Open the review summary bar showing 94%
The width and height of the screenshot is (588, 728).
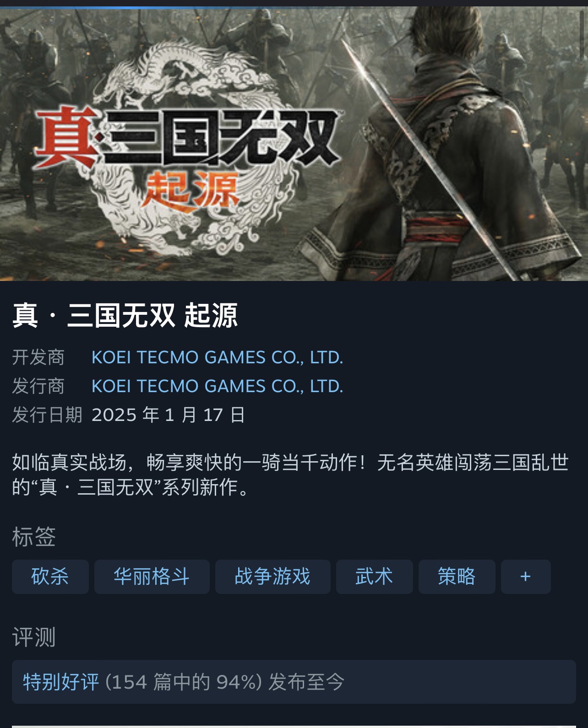(294, 682)
